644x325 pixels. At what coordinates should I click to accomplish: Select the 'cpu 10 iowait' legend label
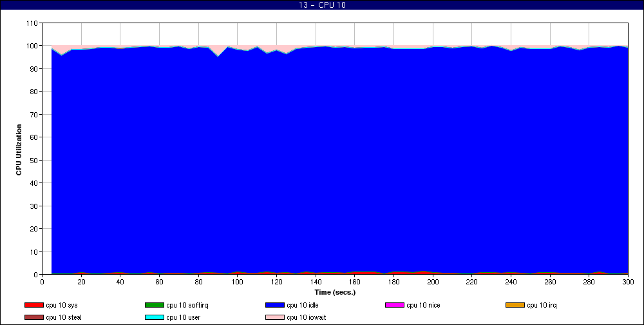(x=307, y=317)
